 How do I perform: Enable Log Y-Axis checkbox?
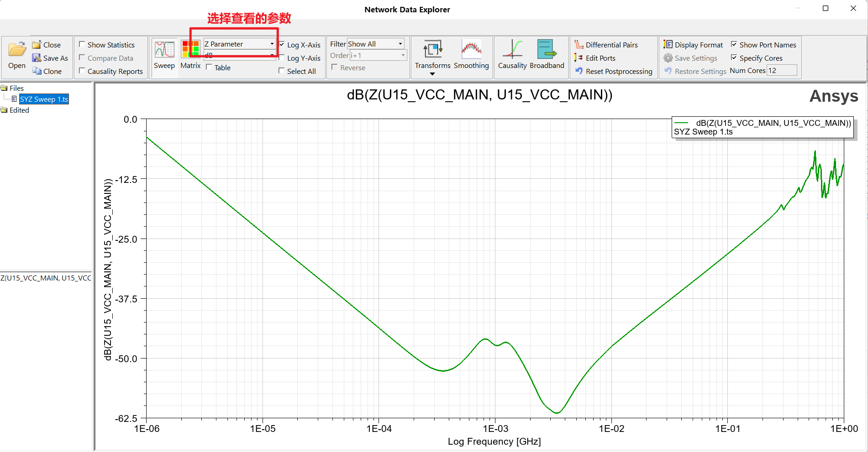point(282,57)
